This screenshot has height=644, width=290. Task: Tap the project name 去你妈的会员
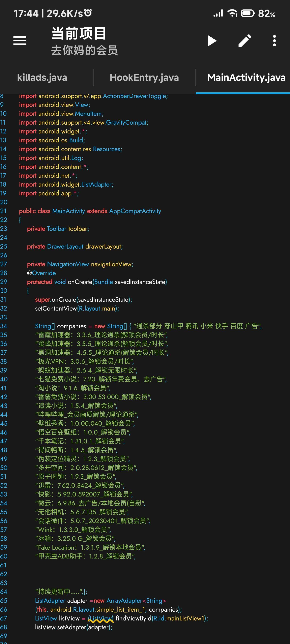(84, 50)
